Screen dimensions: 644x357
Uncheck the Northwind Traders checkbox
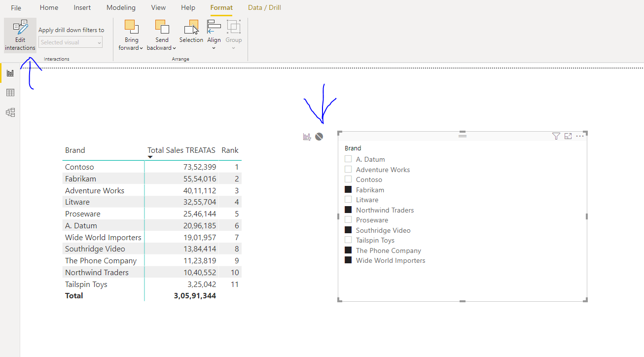pyautogui.click(x=348, y=210)
